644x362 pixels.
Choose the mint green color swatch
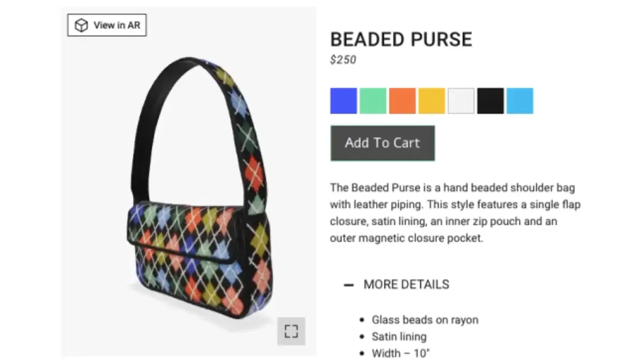point(373,101)
